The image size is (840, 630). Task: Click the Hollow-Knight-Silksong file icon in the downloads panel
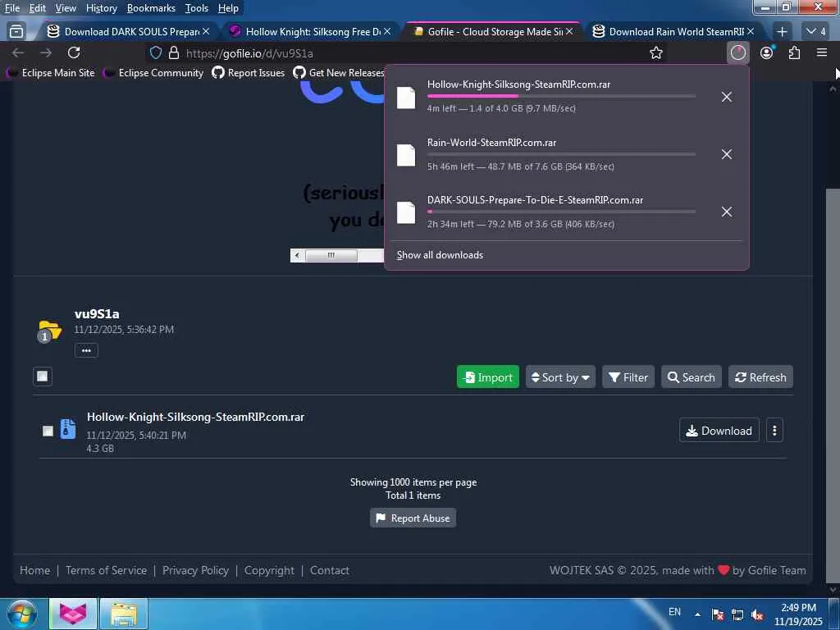click(405, 98)
